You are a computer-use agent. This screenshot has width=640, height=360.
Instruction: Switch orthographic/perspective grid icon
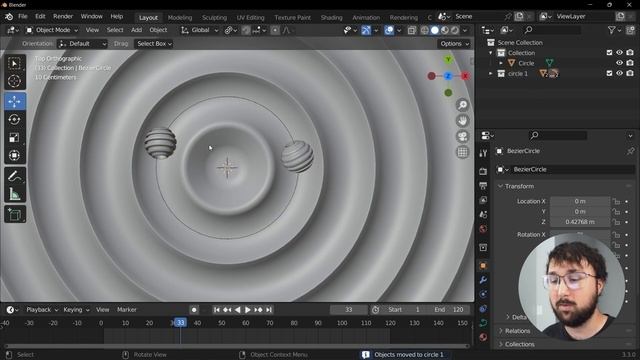462,152
